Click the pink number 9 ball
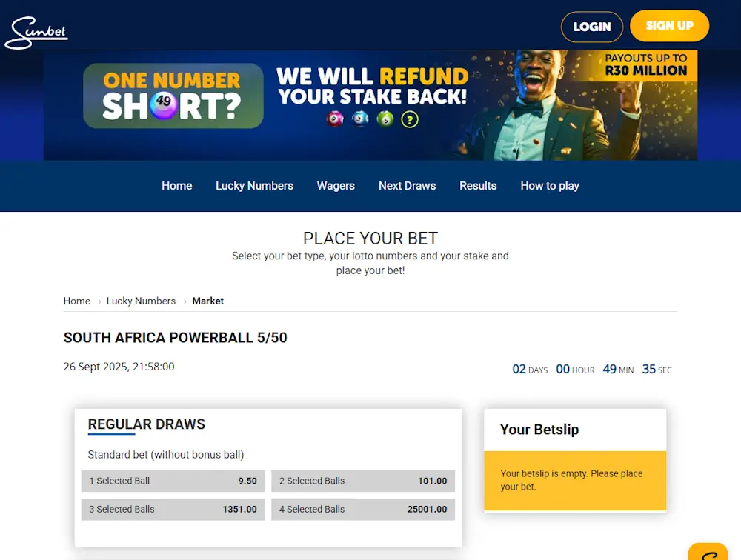This screenshot has width=741, height=560. pyautogui.click(x=335, y=119)
